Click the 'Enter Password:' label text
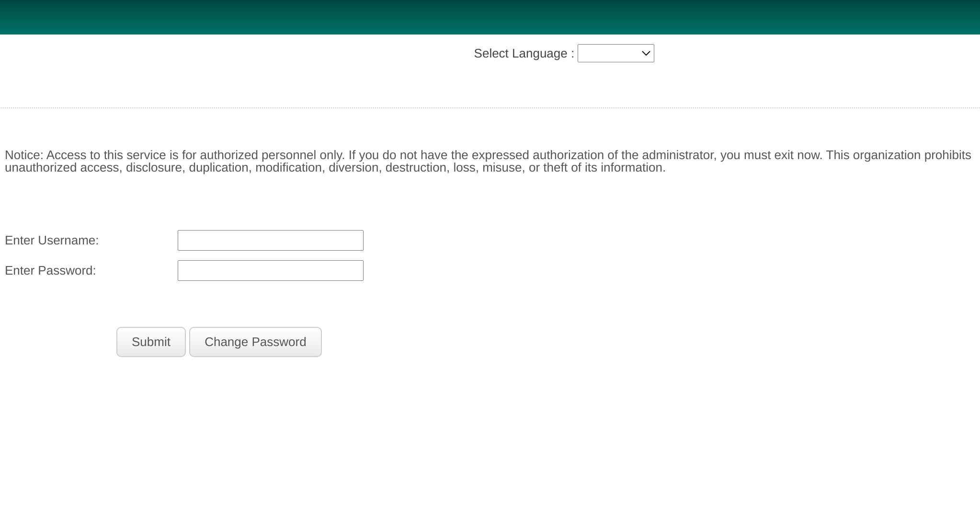 pos(50,270)
